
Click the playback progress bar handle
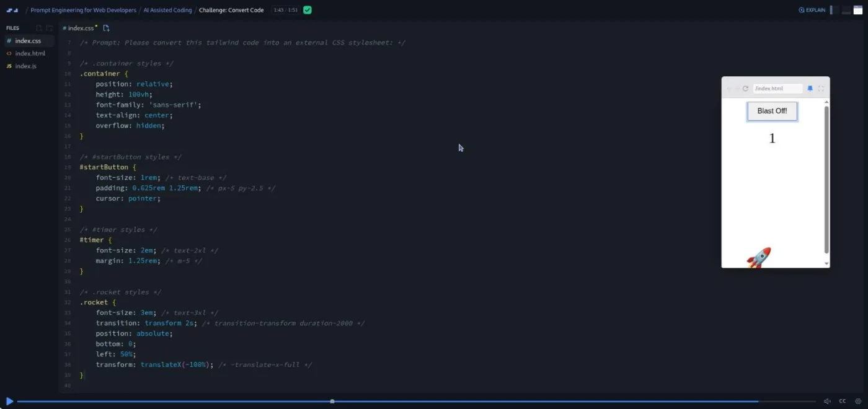(x=332, y=402)
